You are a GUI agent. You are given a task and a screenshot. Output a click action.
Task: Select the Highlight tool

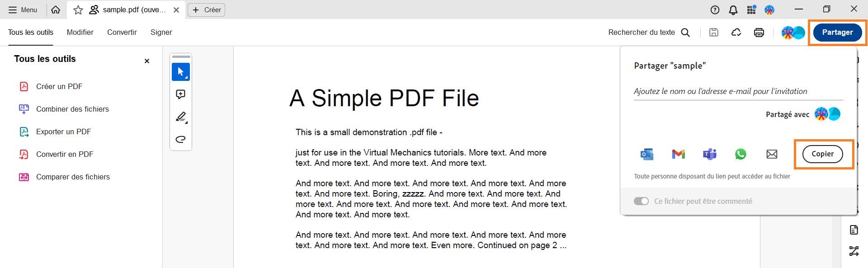coord(180,117)
